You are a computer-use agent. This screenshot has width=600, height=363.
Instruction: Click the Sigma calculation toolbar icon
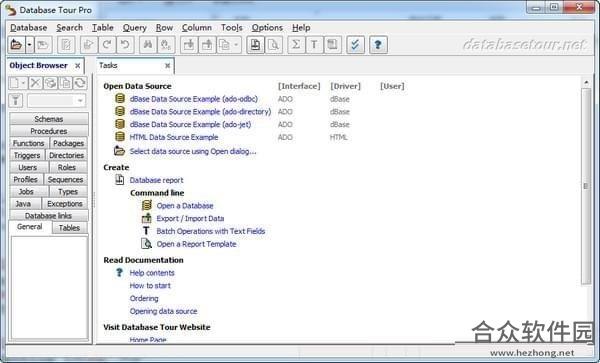coord(296,45)
